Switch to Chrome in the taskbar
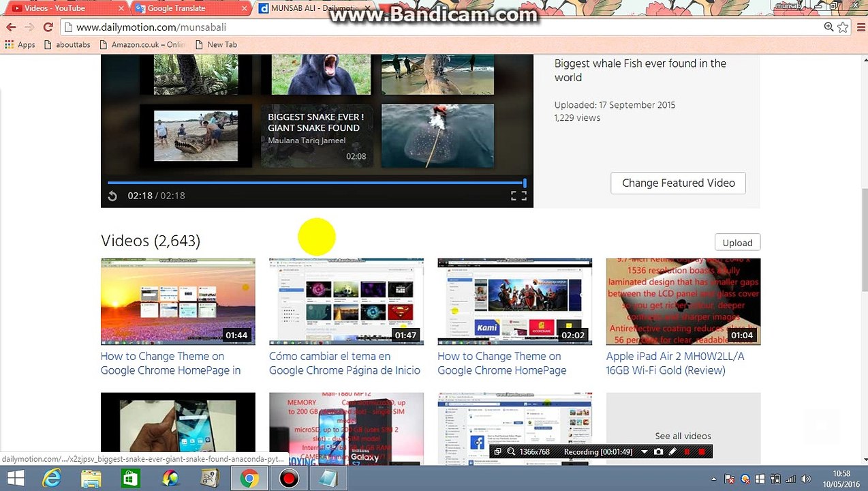The height and width of the screenshot is (491, 868). click(x=249, y=479)
